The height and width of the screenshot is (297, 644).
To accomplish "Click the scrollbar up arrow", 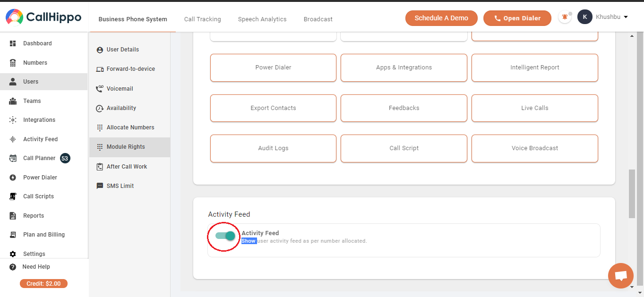I will point(632,36).
